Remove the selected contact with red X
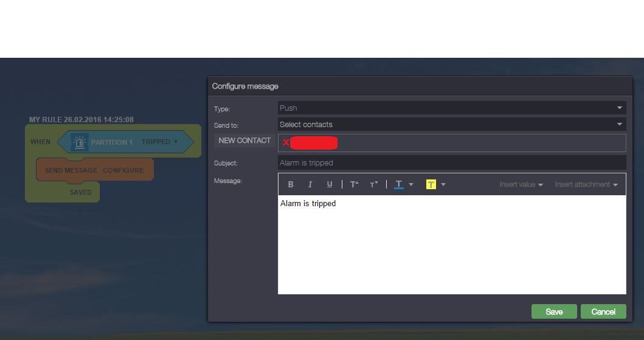 click(x=285, y=143)
